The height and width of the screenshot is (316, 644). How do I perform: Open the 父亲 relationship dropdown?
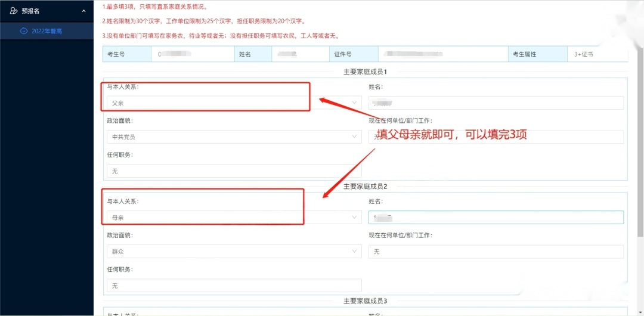[233, 103]
